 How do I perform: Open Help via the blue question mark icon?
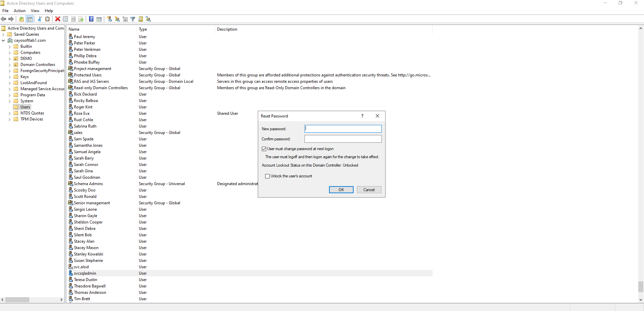click(91, 19)
